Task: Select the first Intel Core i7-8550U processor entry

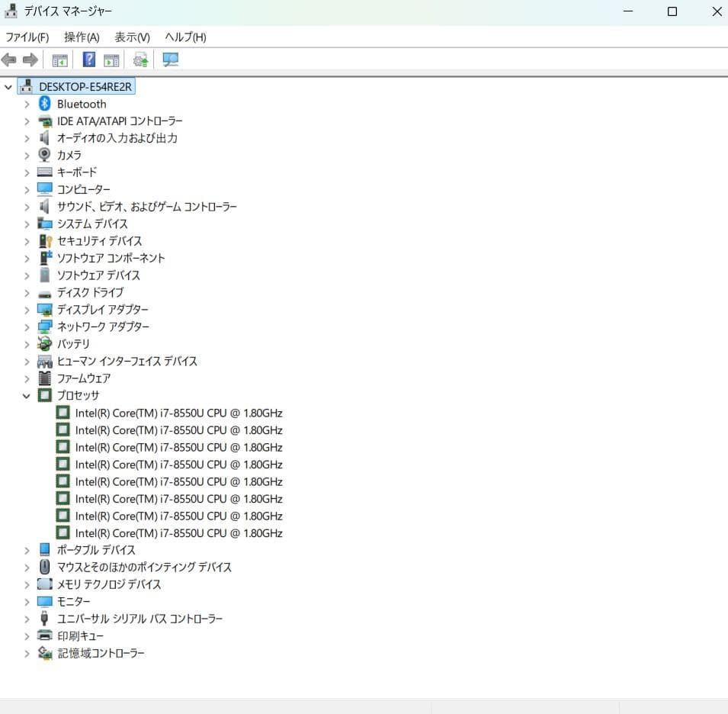Action: (178, 413)
